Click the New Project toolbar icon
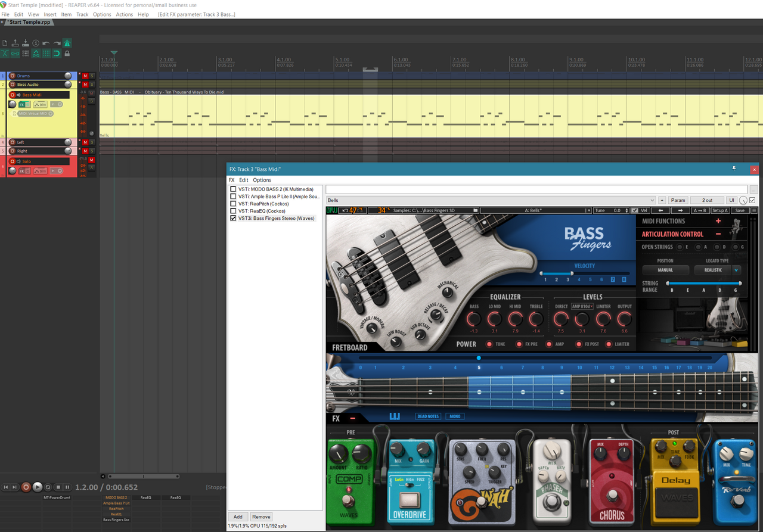 coord(5,43)
